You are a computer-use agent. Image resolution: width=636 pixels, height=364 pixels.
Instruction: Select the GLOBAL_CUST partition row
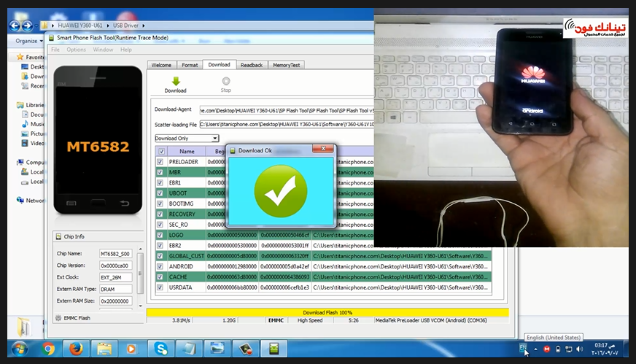pyautogui.click(x=324, y=256)
